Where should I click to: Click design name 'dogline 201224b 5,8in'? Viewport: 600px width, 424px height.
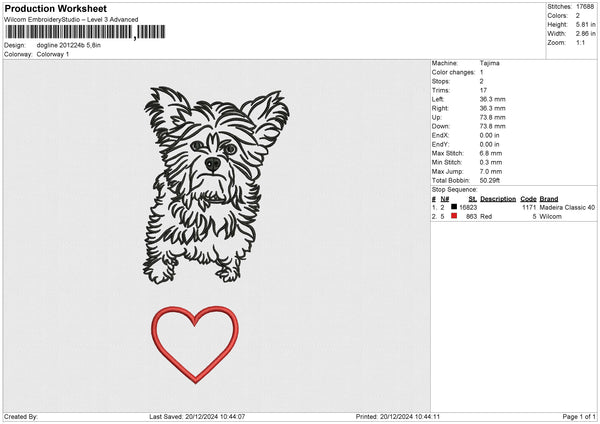69,45
